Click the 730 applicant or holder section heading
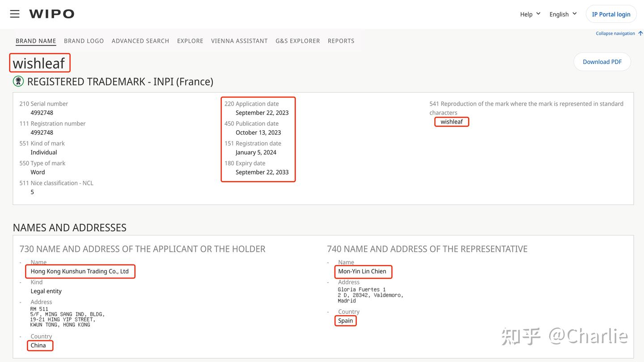This screenshot has width=644, height=362. pyautogui.click(x=143, y=249)
